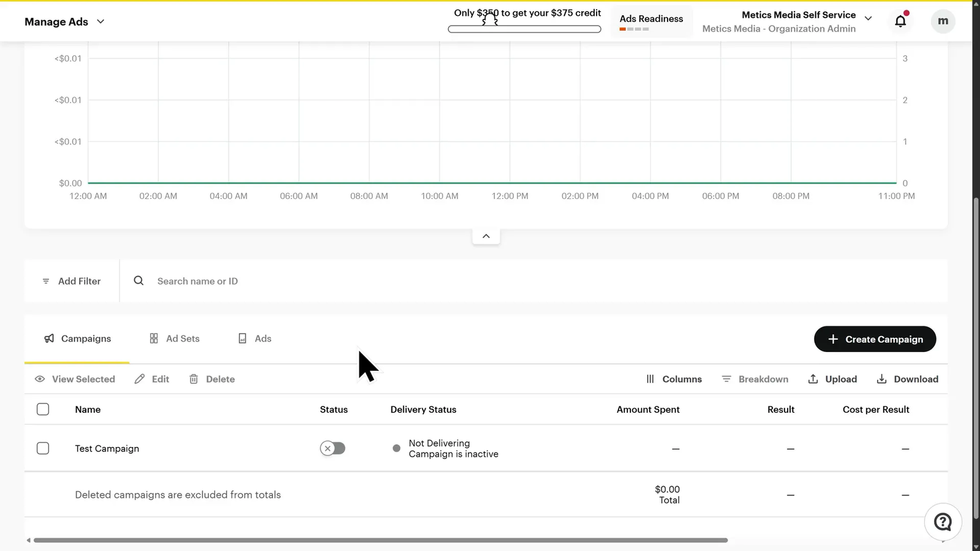
Task: Click the Download button label
Action: pos(916,379)
